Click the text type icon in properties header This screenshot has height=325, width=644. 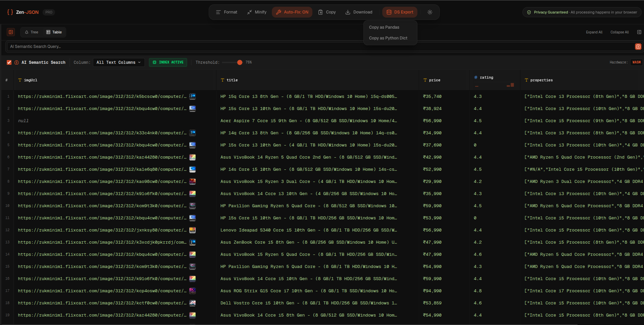click(x=526, y=80)
